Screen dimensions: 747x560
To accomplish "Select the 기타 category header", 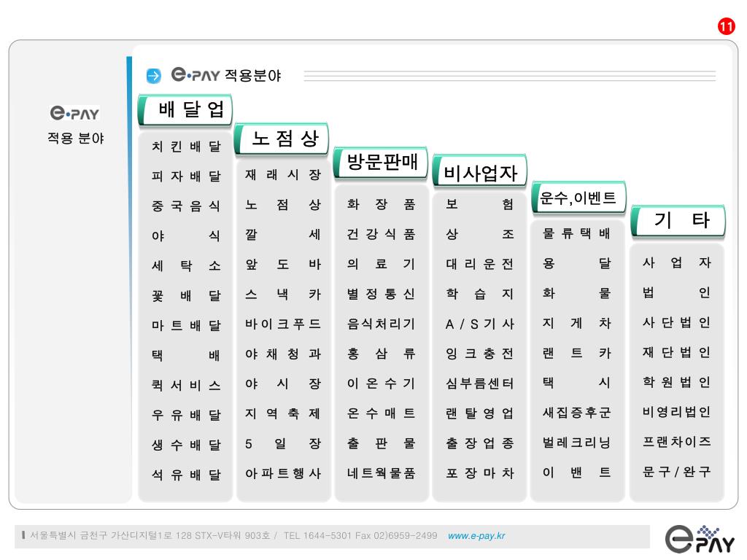I will pos(678,220).
